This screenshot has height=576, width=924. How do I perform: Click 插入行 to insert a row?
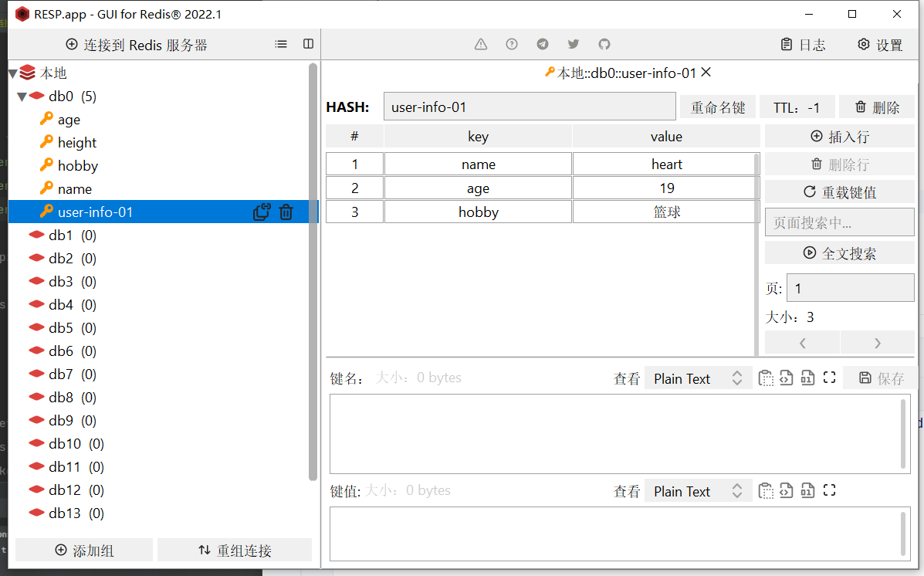[x=840, y=137]
